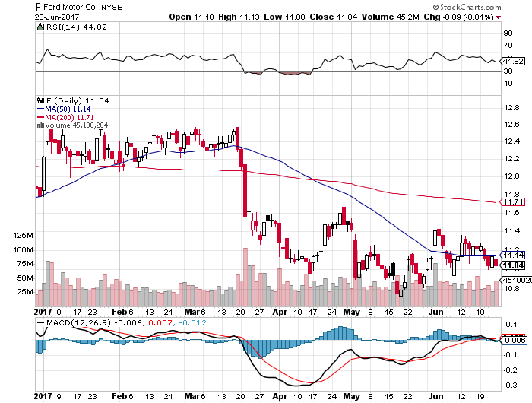Screen dimensions: 532x403
Task: Click the Jun label on MACD axis
Action: (435, 395)
